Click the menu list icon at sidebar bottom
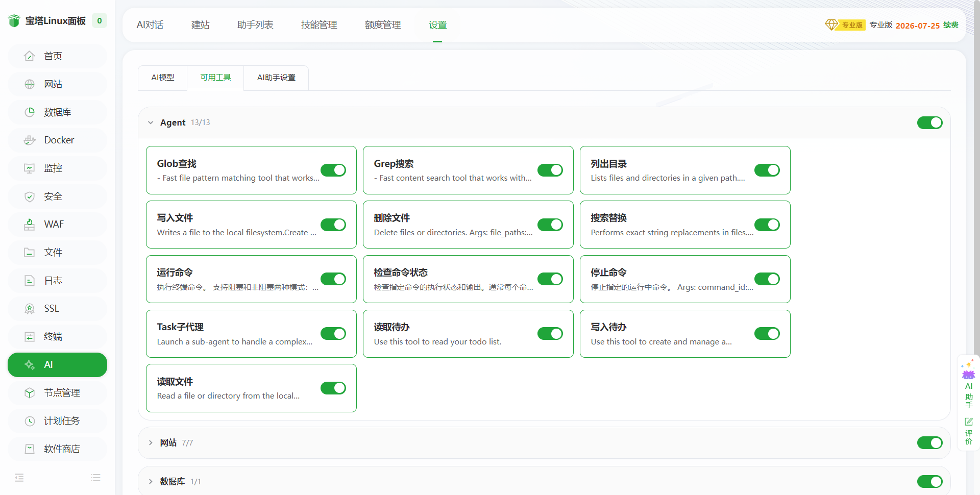 pos(95,478)
